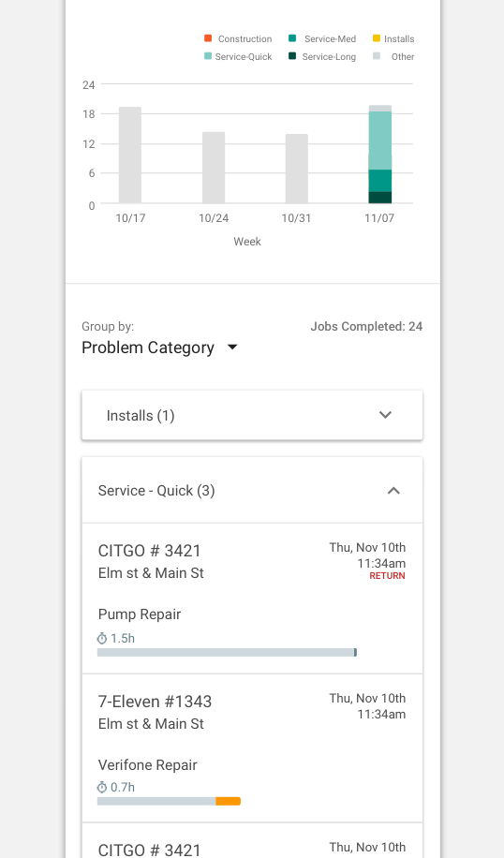Click the Pump Repair label
The height and width of the screenshot is (858, 504).
tap(140, 614)
